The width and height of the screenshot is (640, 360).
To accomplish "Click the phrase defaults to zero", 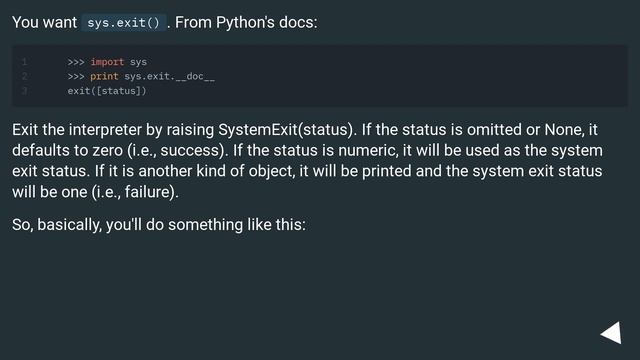I will (x=67, y=151).
